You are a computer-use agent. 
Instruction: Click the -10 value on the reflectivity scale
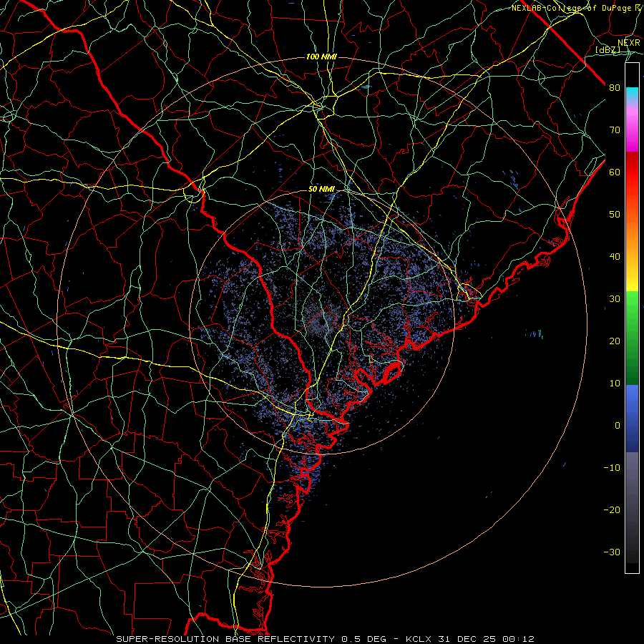[x=612, y=468]
